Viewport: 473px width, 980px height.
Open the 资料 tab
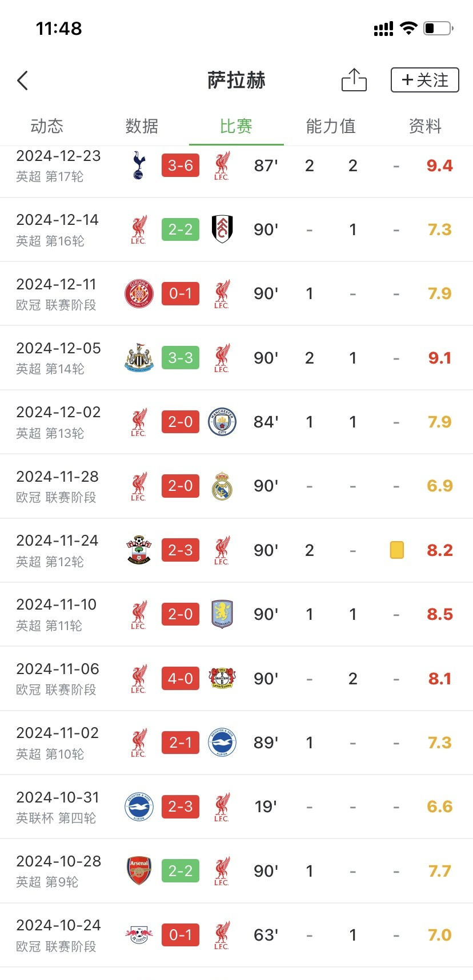[x=425, y=126]
